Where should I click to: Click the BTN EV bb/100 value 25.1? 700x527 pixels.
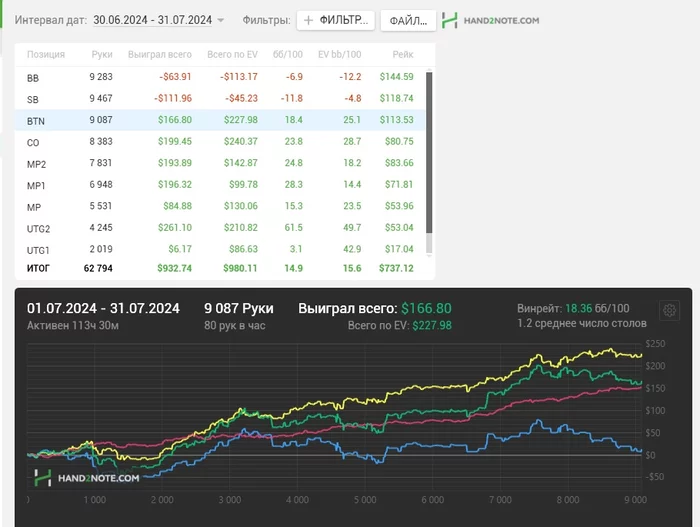tap(352, 120)
